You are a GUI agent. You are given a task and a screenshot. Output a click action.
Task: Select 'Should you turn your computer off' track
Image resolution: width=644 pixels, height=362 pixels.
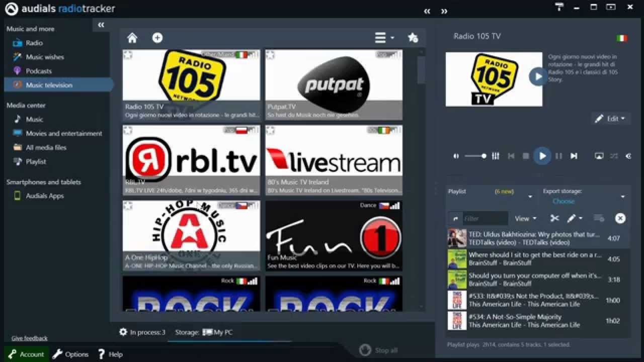tap(538, 280)
